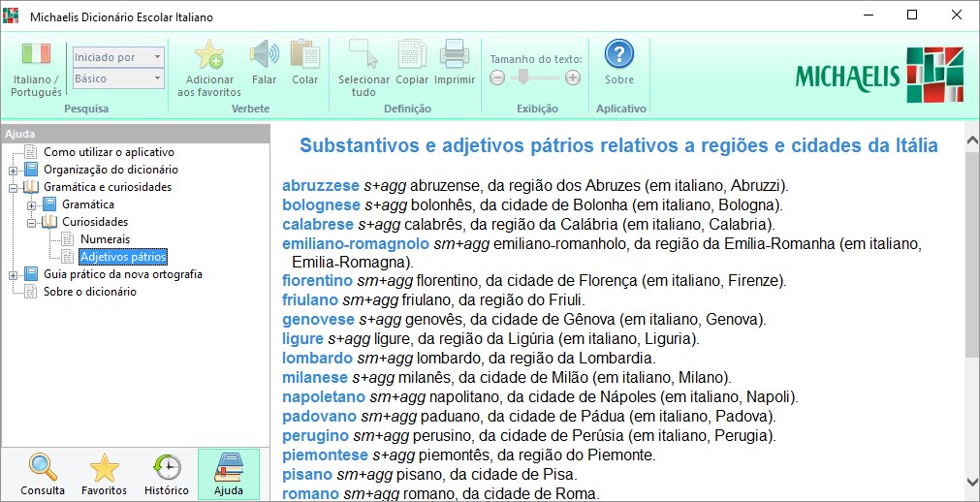
Task: Click the page title about adjetivos pátrios
Action: [618, 145]
